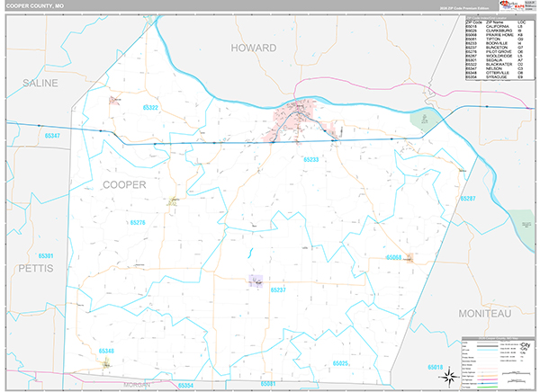Select the BOONVILLE row in the ZIP index
The width and height of the screenshot is (540, 392).
coord(495,43)
